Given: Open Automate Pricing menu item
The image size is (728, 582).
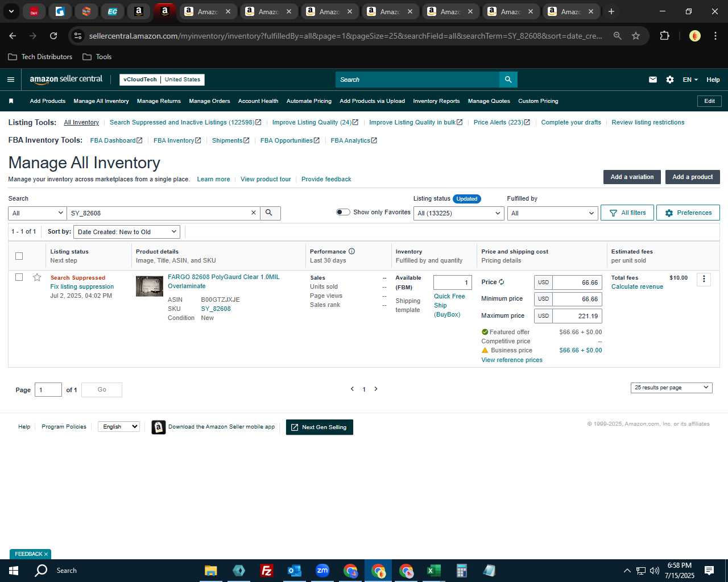Looking at the screenshot, I should [x=309, y=101].
